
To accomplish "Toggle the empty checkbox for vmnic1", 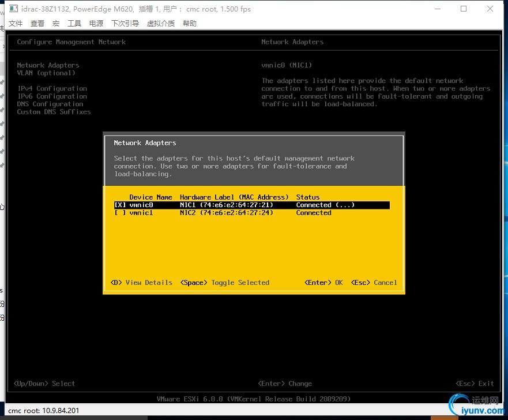I will (120, 213).
